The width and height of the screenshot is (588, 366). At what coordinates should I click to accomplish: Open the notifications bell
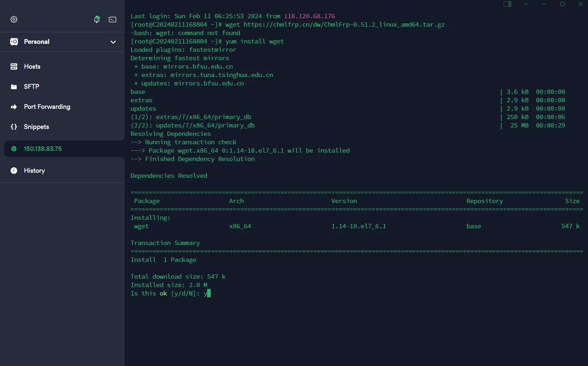coord(97,20)
